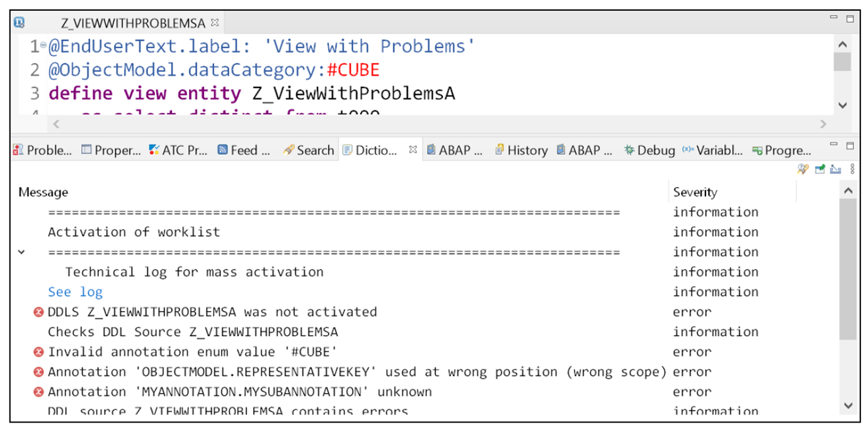Screen dimensions: 868x432
Task: Collapse the mass activation log section
Action: tap(23, 251)
